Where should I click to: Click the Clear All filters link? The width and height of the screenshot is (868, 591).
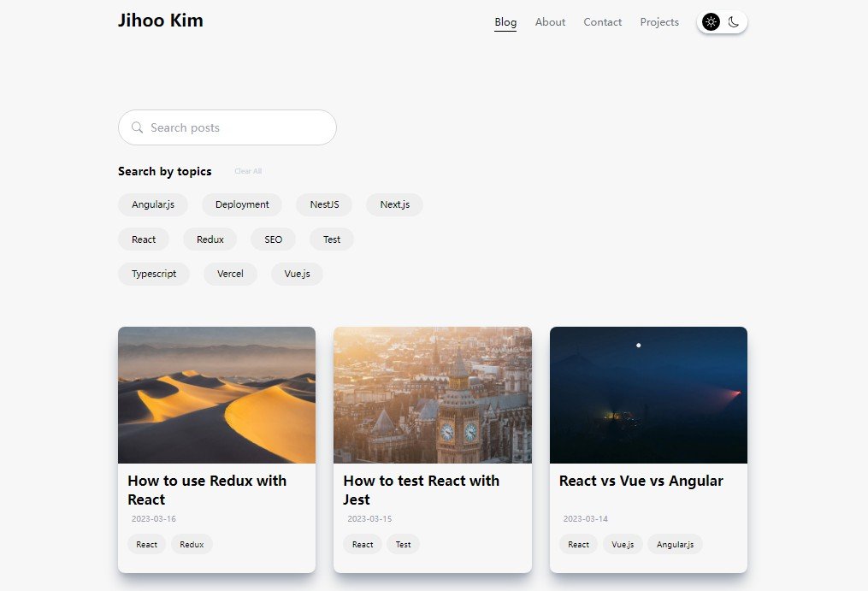click(247, 171)
